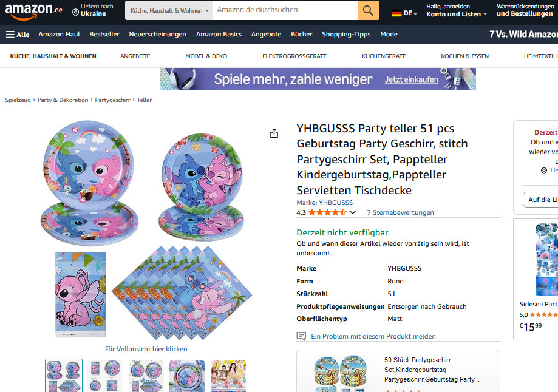Click the Marke: YHBGUSSS brand link
Image resolution: width=558 pixels, height=392 pixels.
(325, 203)
